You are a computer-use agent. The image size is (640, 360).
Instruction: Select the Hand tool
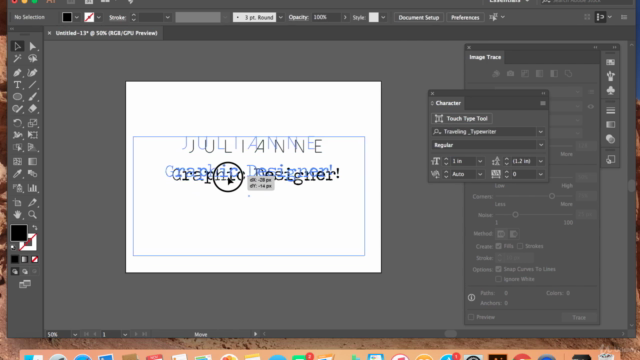(17, 215)
